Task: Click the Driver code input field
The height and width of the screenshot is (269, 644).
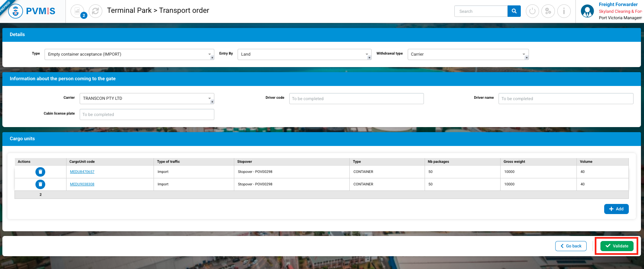Action: [356, 99]
